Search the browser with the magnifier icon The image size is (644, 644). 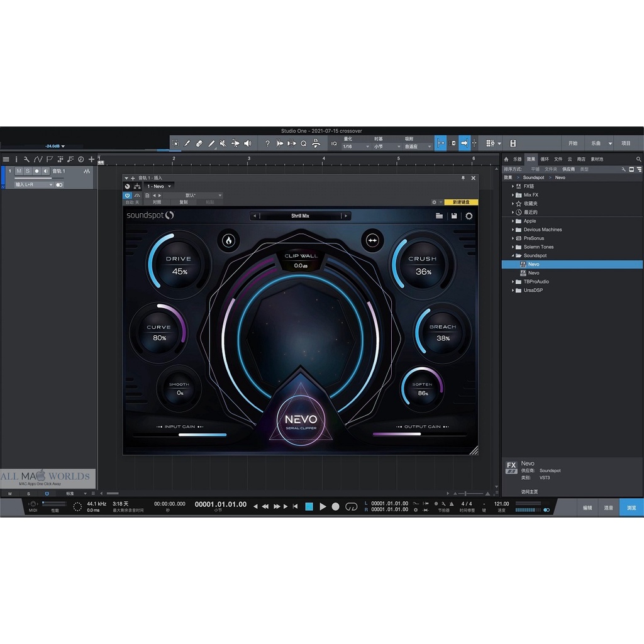coord(639,159)
